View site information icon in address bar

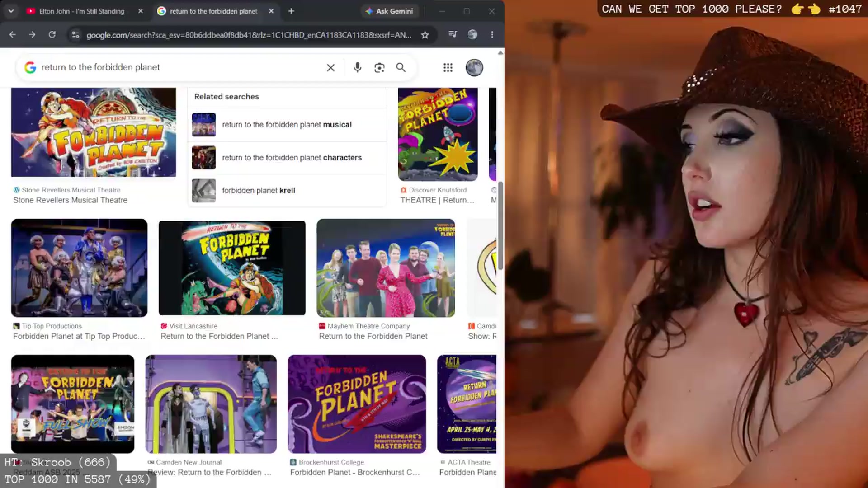75,34
